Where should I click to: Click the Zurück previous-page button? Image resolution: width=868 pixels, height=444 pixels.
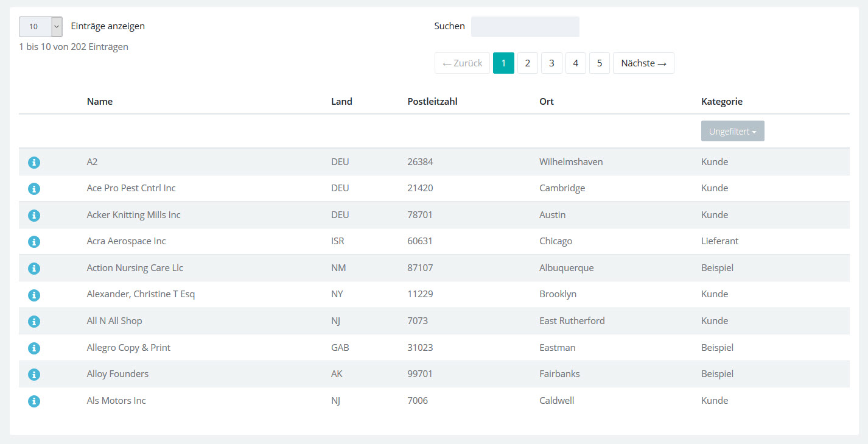click(x=462, y=63)
